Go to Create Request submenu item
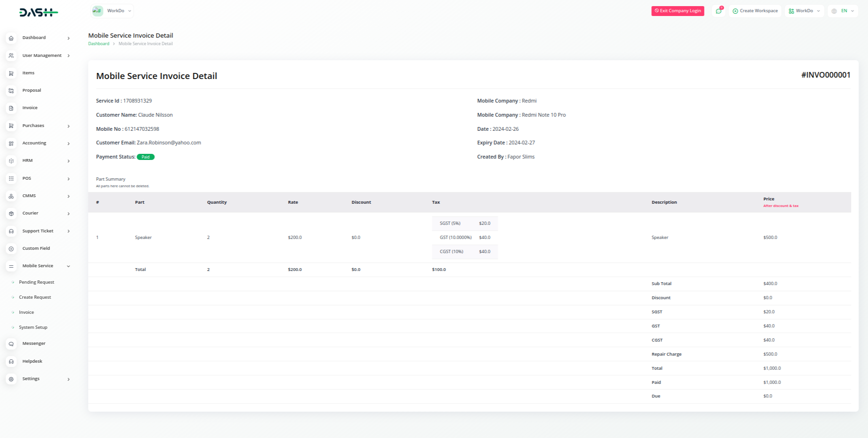The image size is (868, 438). [x=35, y=297]
